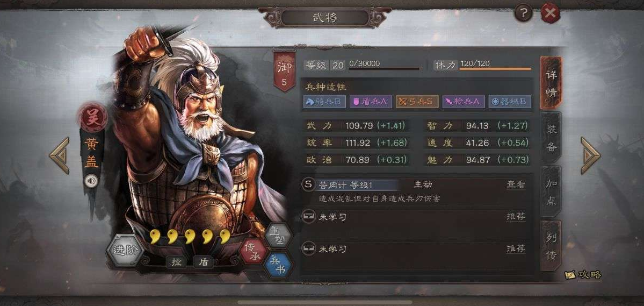Switch to the 装备 tab
644x306 pixels.
(551, 137)
